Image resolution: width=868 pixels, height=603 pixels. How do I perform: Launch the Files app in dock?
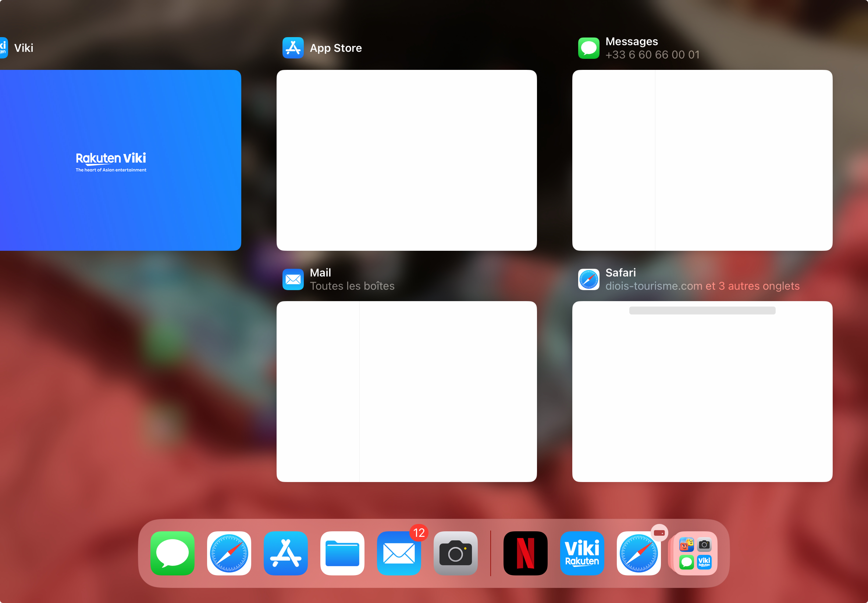click(x=342, y=553)
